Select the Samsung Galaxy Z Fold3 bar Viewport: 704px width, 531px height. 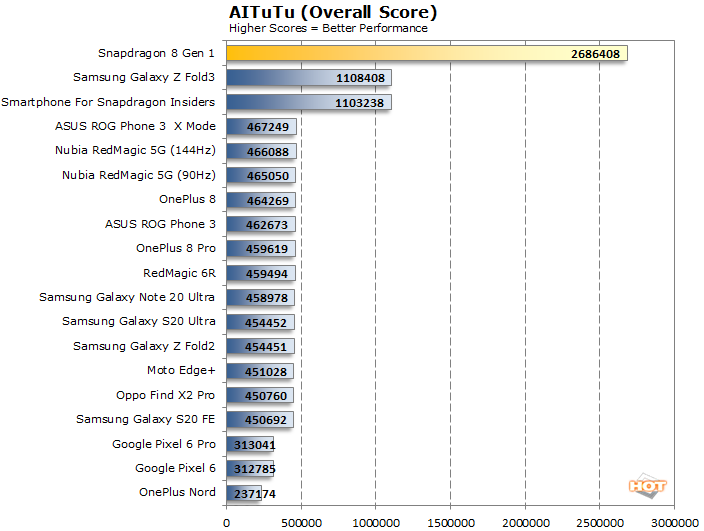point(308,77)
